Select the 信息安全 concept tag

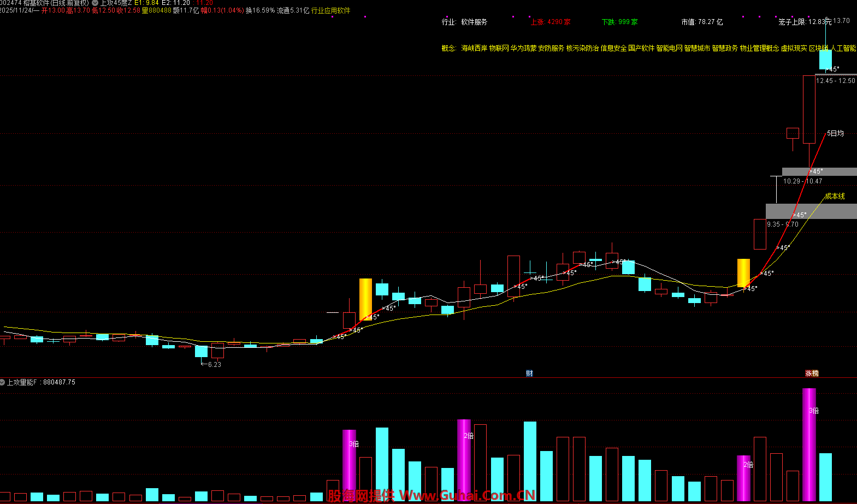click(613, 49)
